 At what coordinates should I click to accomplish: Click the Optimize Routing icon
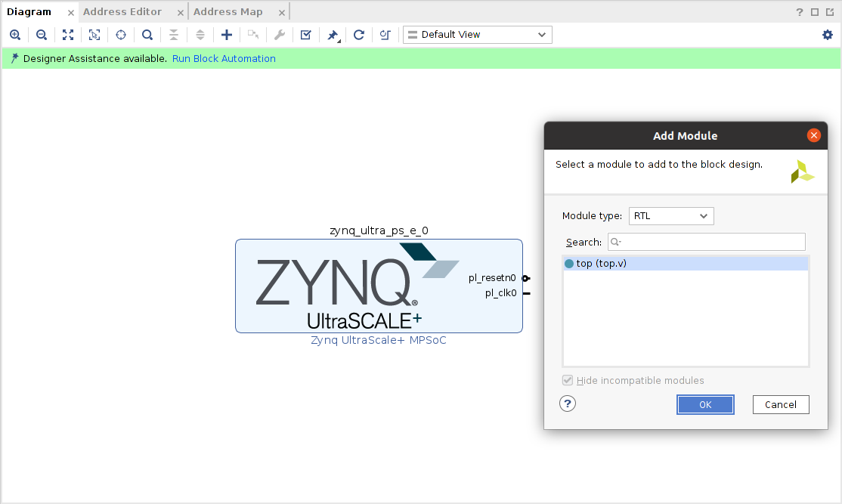[x=385, y=35]
